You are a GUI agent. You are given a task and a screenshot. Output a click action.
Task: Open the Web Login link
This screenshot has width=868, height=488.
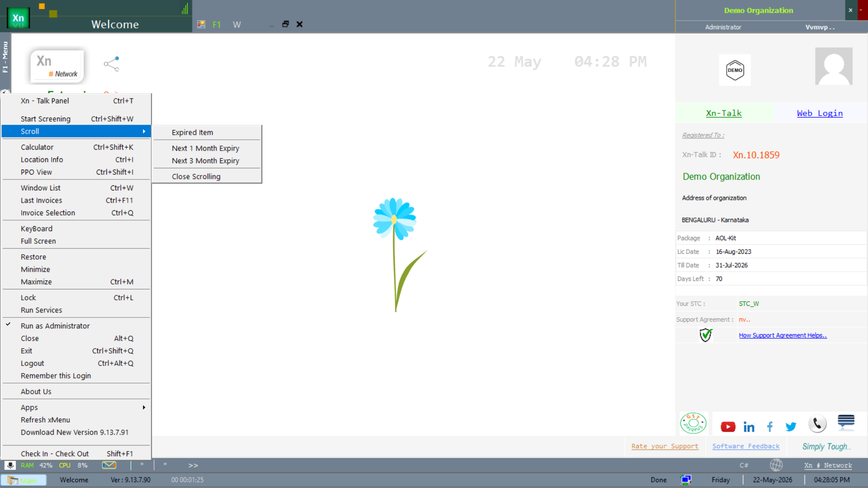tap(820, 113)
